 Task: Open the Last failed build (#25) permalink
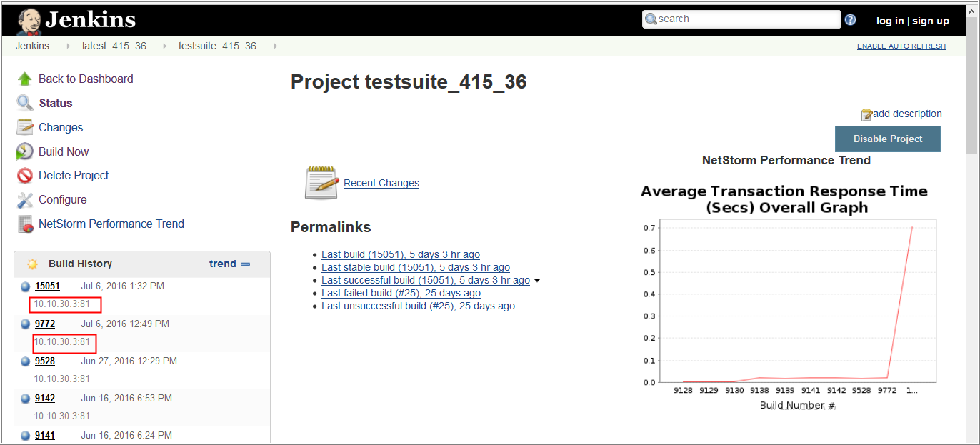tap(401, 293)
